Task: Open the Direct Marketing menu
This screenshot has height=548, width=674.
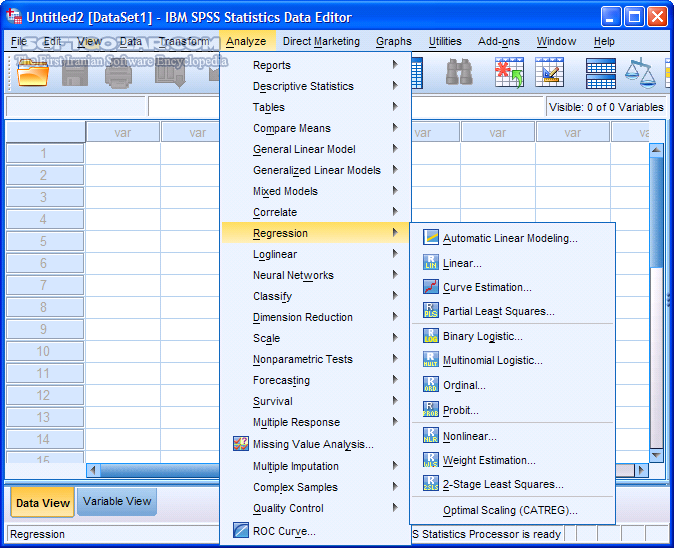Action: coord(321,41)
